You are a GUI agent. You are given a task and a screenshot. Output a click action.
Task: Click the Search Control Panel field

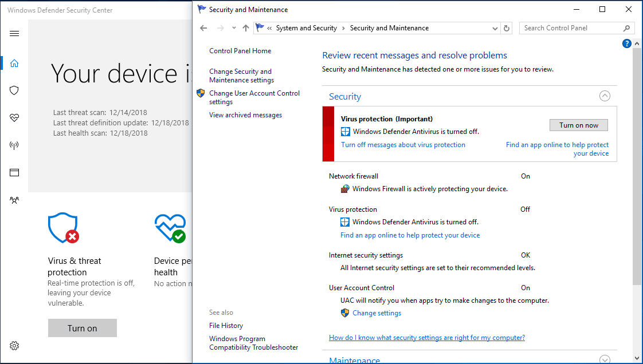[x=571, y=28]
